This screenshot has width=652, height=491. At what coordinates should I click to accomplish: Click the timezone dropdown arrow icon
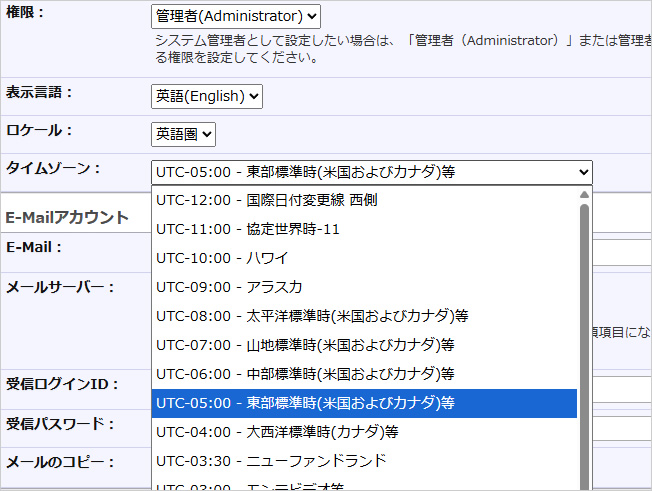pyautogui.click(x=584, y=172)
